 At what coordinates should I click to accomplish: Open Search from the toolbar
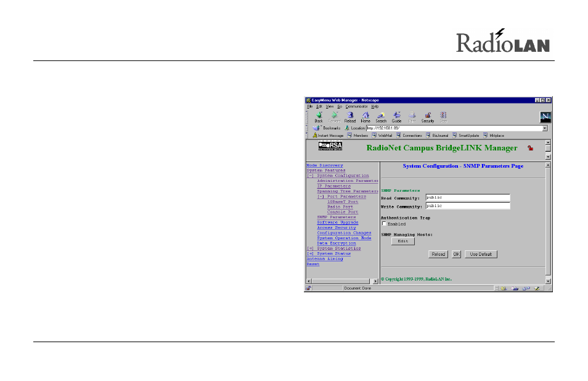[x=381, y=117]
